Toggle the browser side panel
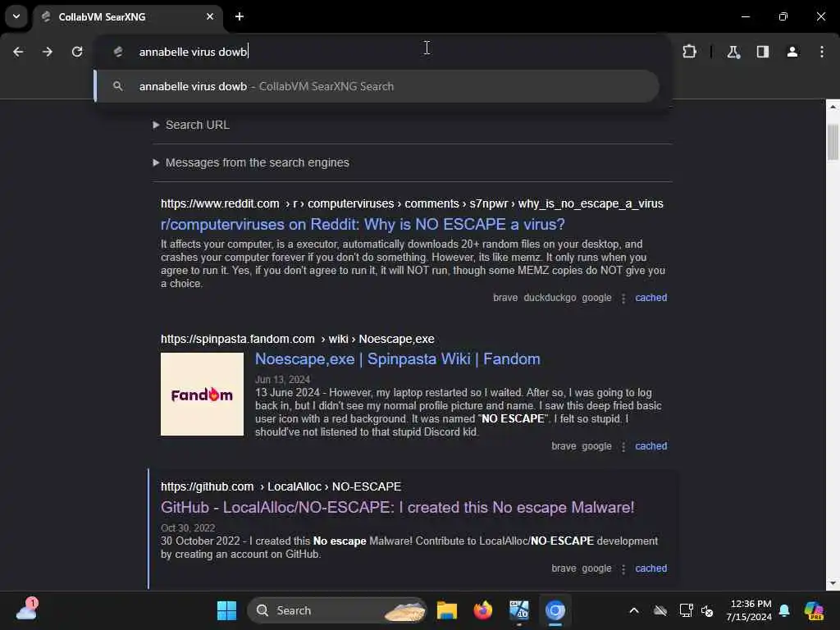 click(763, 52)
